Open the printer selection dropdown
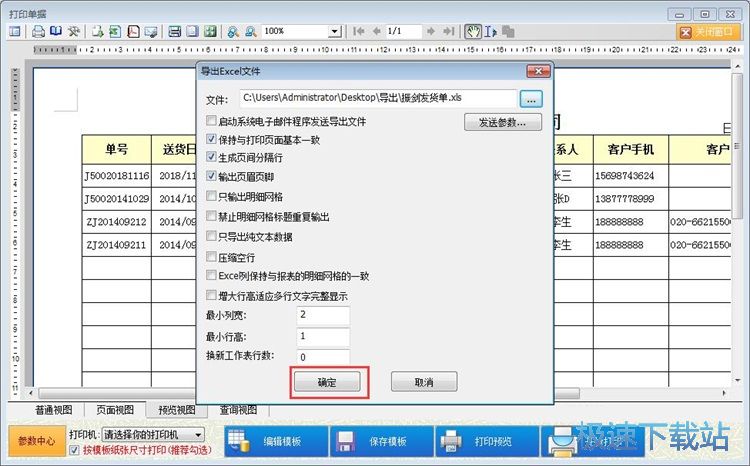 tap(198, 435)
